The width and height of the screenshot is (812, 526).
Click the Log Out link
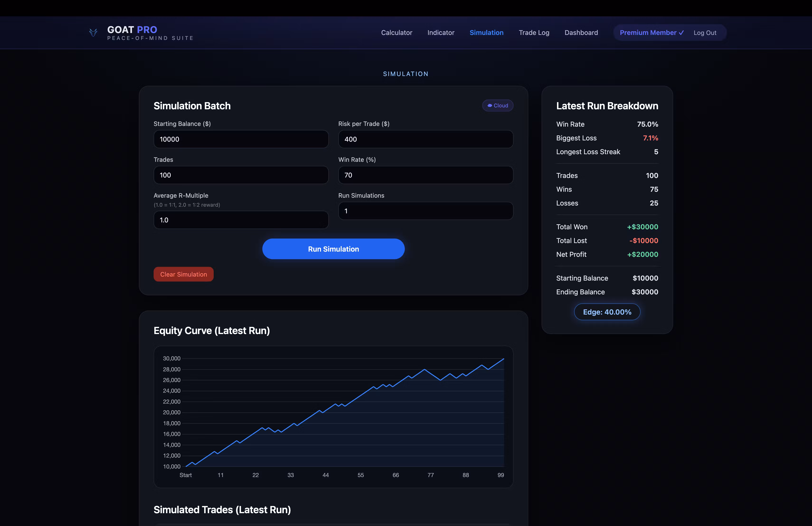(x=704, y=33)
